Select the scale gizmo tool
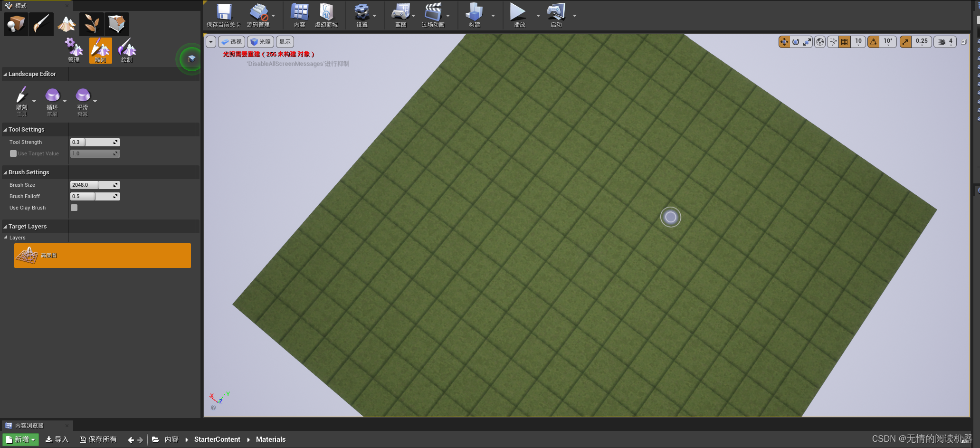 [x=807, y=42]
